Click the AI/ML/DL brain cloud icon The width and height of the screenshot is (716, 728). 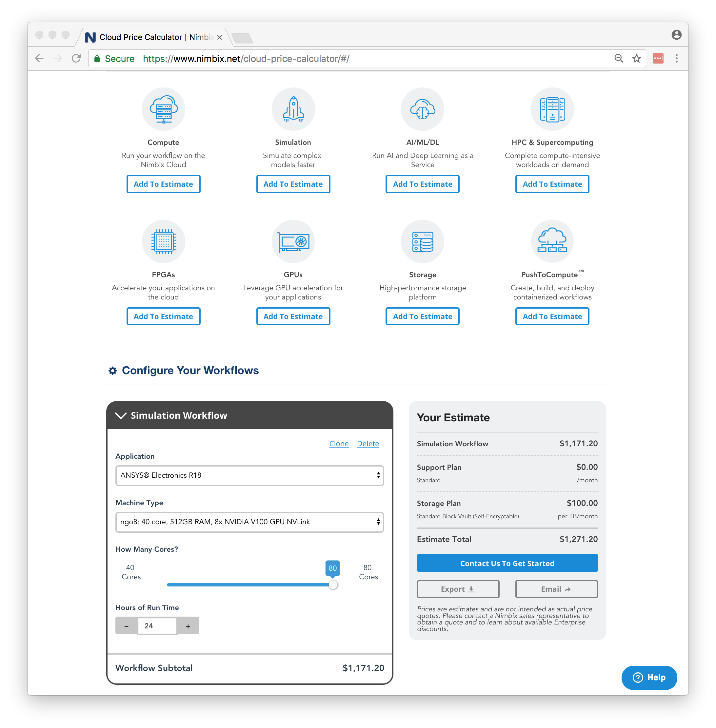click(x=422, y=109)
